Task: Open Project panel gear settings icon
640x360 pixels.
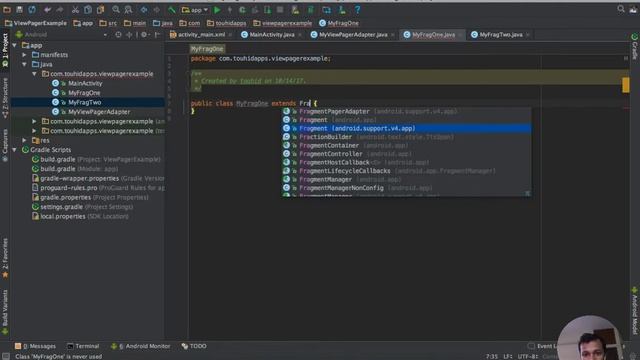Action: coord(144,35)
